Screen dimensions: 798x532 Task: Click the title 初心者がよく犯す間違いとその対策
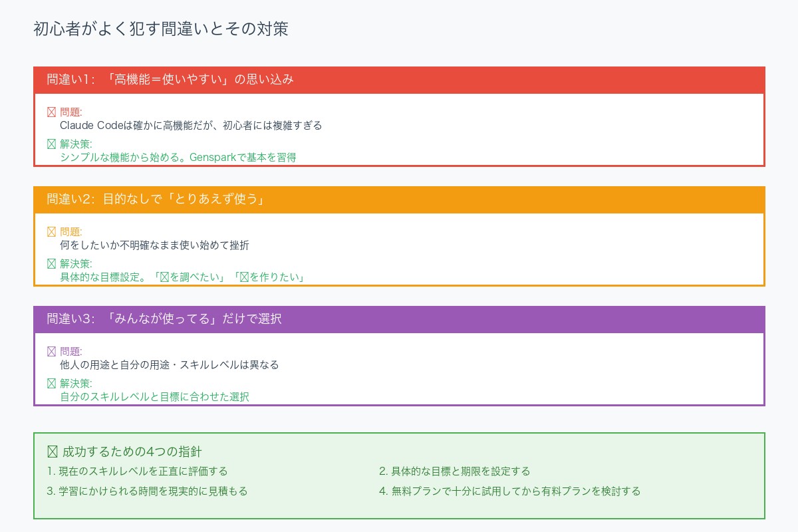point(161,29)
